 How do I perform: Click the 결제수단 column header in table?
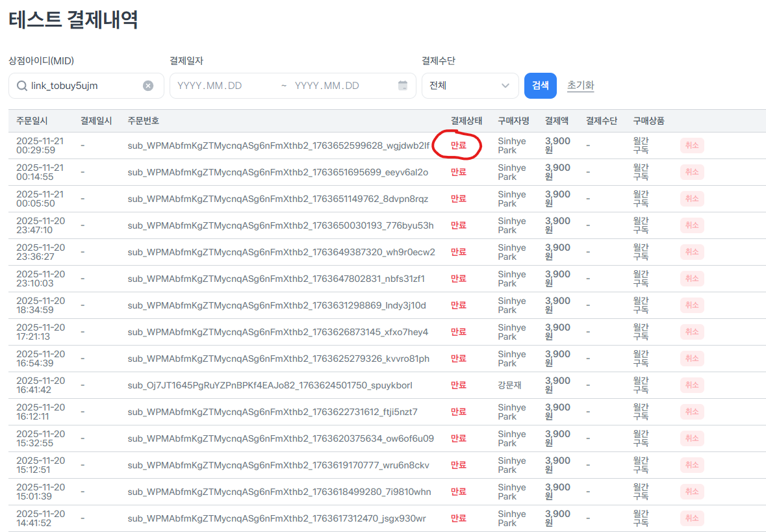click(x=602, y=121)
